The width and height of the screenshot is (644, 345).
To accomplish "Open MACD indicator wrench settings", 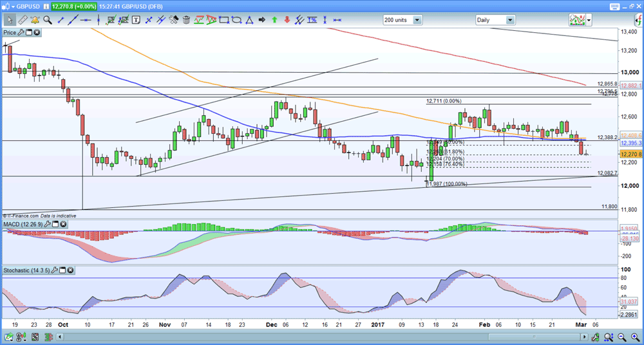I will [48, 224].
